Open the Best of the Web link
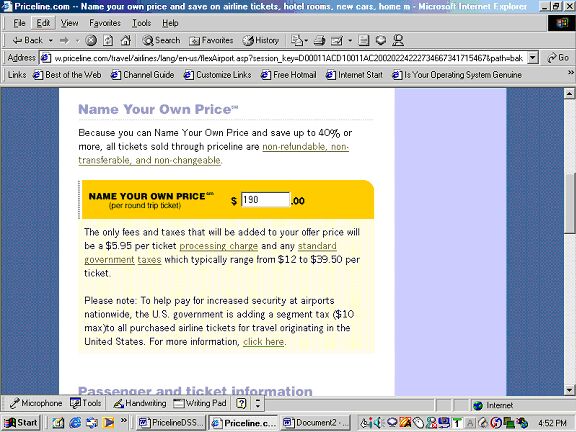 tap(68, 75)
